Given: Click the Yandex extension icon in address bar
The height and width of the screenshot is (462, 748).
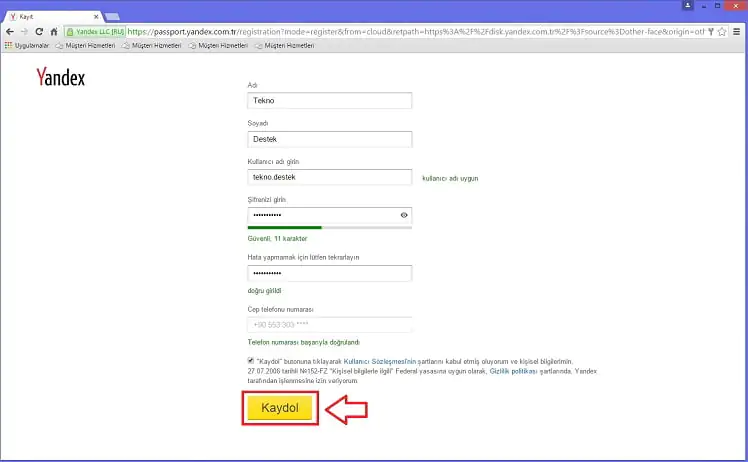Looking at the screenshot, I should click(x=711, y=32).
